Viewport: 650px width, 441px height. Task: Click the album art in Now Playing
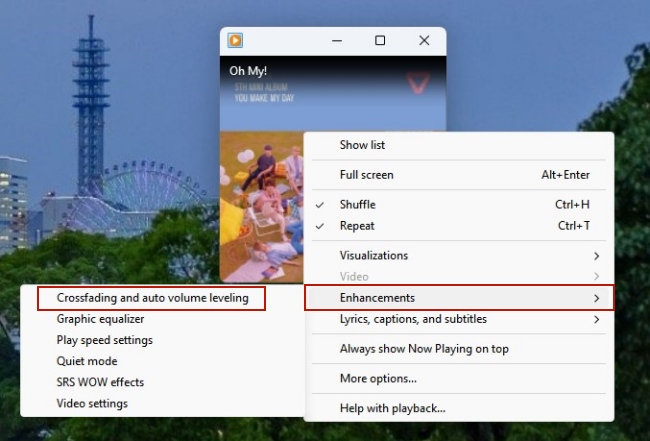point(262,207)
